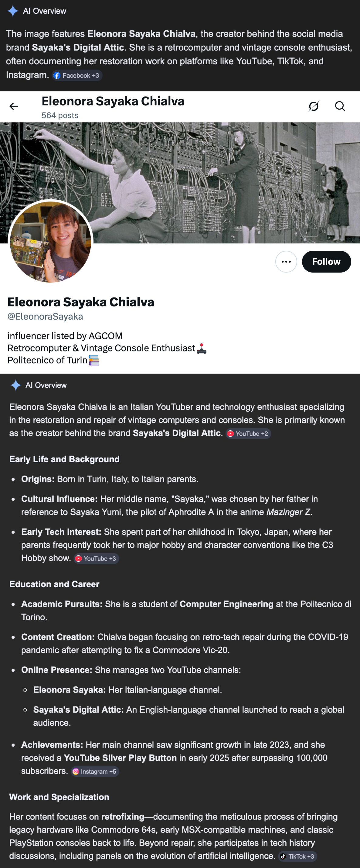Click the AI Overview sparkle below the bio
The width and height of the screenshot is (360, 868).
(15, 385)
